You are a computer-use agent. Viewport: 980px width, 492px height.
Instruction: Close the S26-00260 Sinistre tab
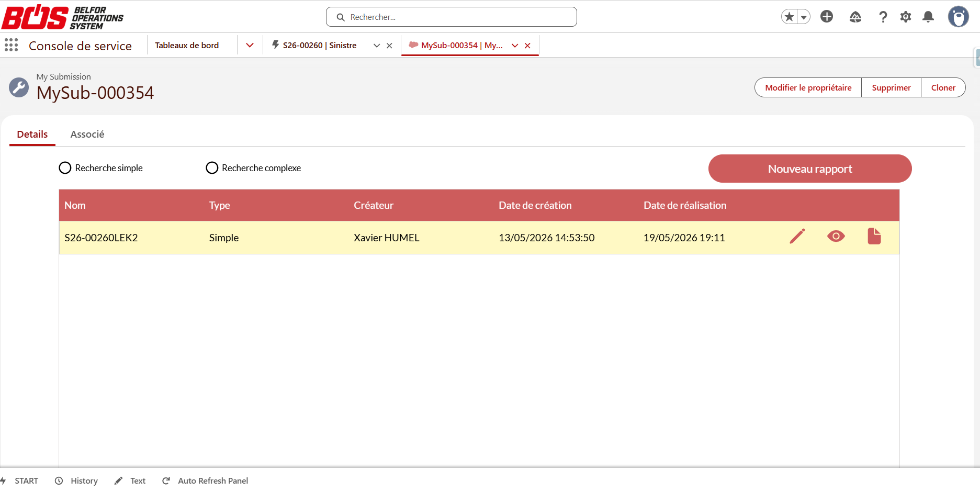(389, 46)
